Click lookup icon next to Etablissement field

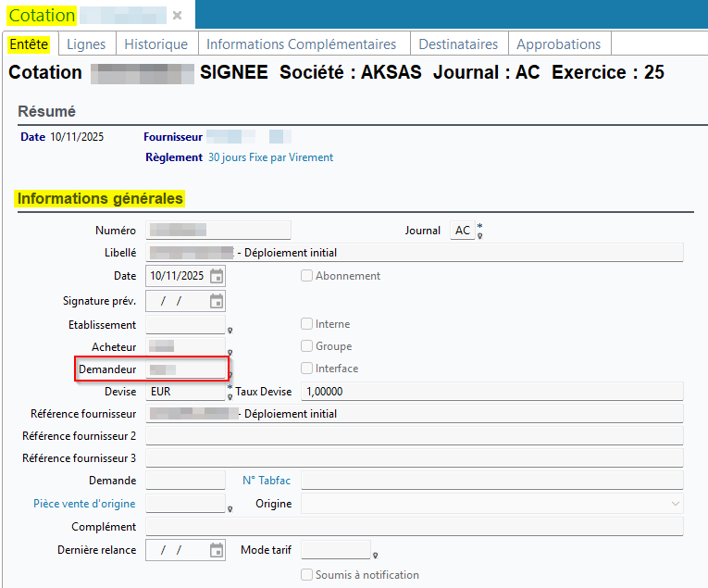pyautogui.click(x=230, y=331)
